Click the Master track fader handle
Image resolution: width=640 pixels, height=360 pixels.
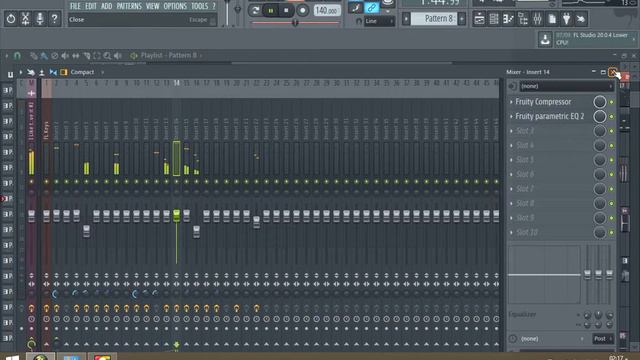pyautogui.click(x=31, y=216)
